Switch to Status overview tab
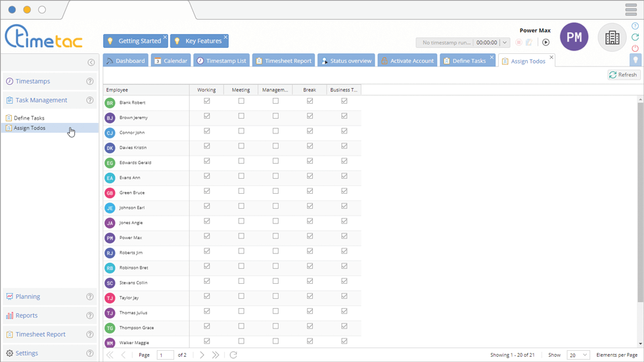644x362 pixels. 346,60
